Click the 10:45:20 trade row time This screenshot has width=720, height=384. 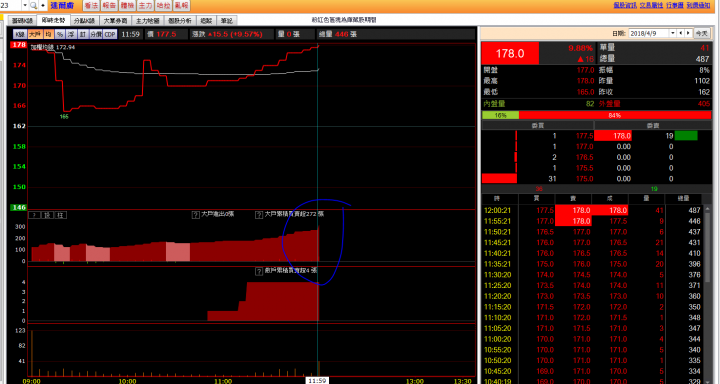[497, 371]
